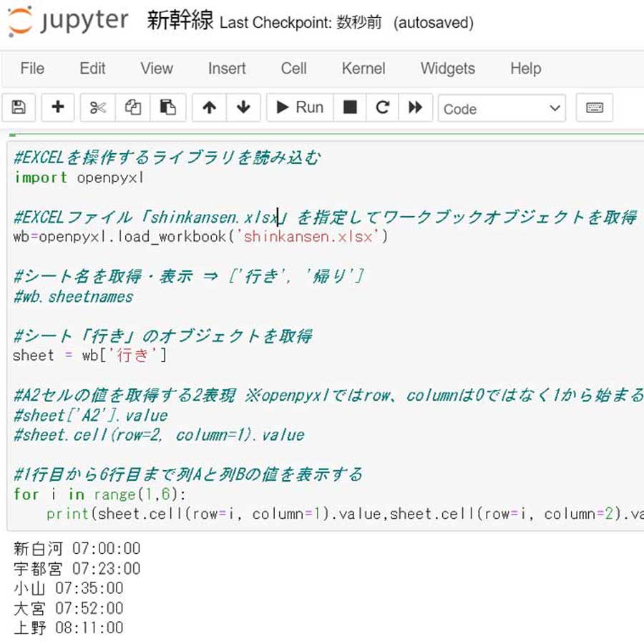This screenshot has height=644, width=644.
Task: Move selected cell down arrow
Action: coord(243,107)
